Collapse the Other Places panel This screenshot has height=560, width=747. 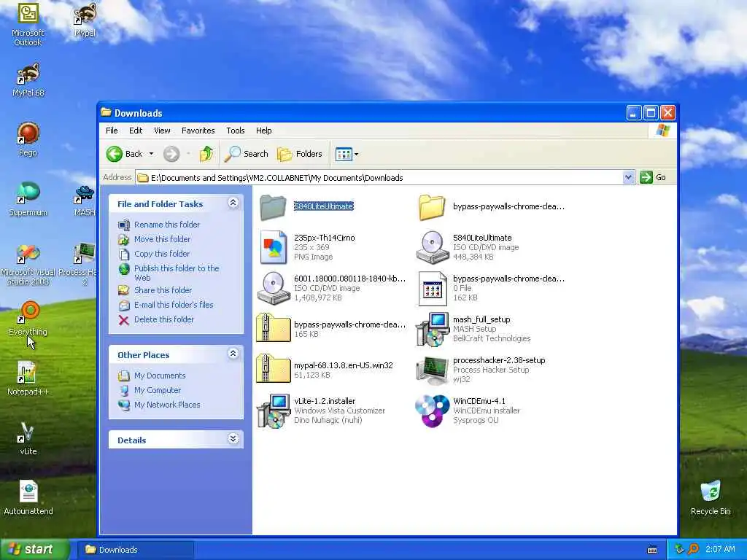(233, 354)
